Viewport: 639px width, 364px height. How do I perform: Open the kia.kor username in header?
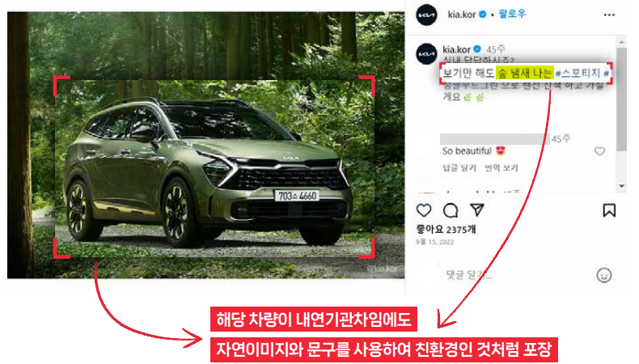pyautogui.click(x=462, y=15)
